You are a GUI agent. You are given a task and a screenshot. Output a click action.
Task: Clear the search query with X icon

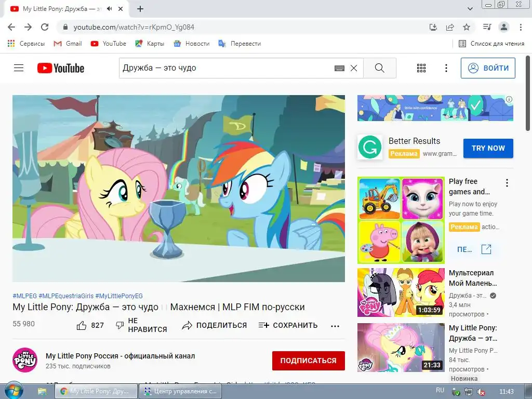click(x=353, y=68)
